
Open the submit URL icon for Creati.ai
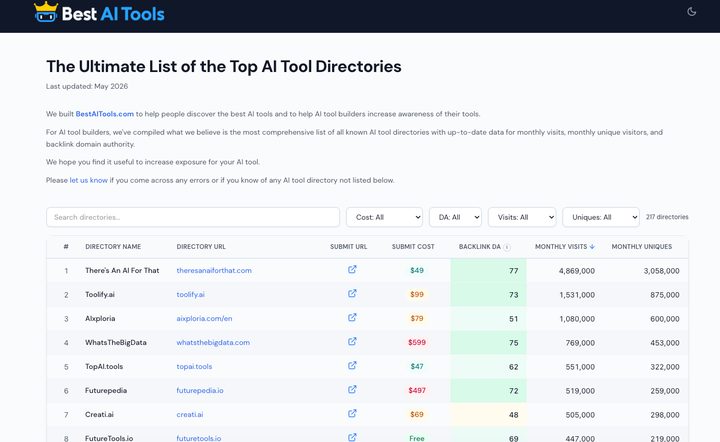(352, 413)
